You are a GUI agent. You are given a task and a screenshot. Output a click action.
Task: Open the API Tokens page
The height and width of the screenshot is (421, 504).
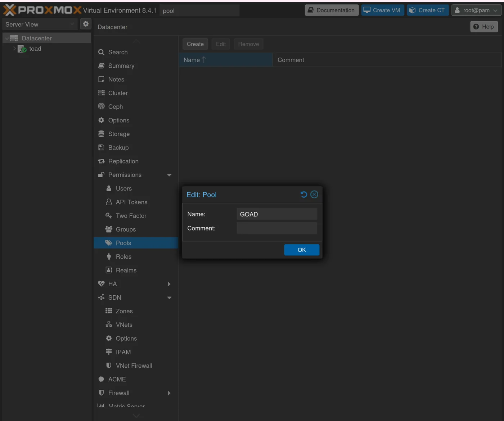(131, 202)
